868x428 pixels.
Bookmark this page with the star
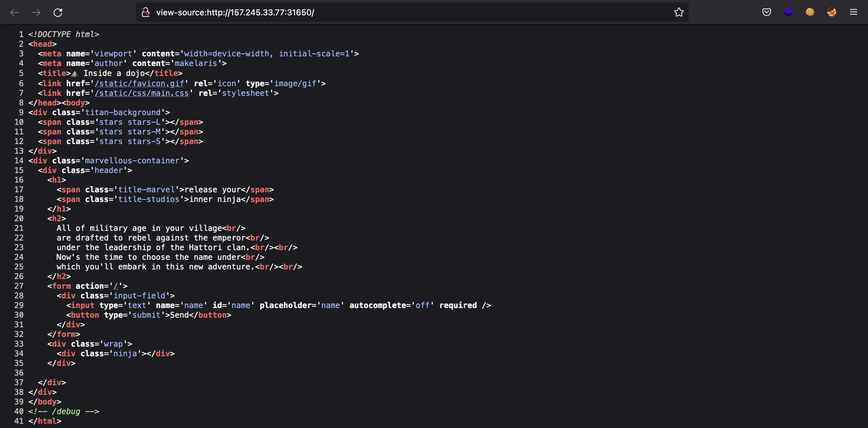[x=679, y=12]
